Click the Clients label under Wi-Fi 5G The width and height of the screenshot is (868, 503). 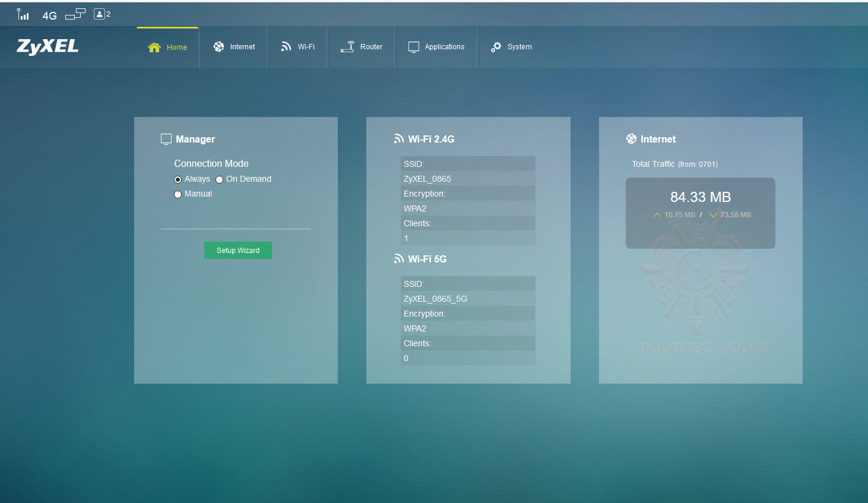click(x=417, y=343)
